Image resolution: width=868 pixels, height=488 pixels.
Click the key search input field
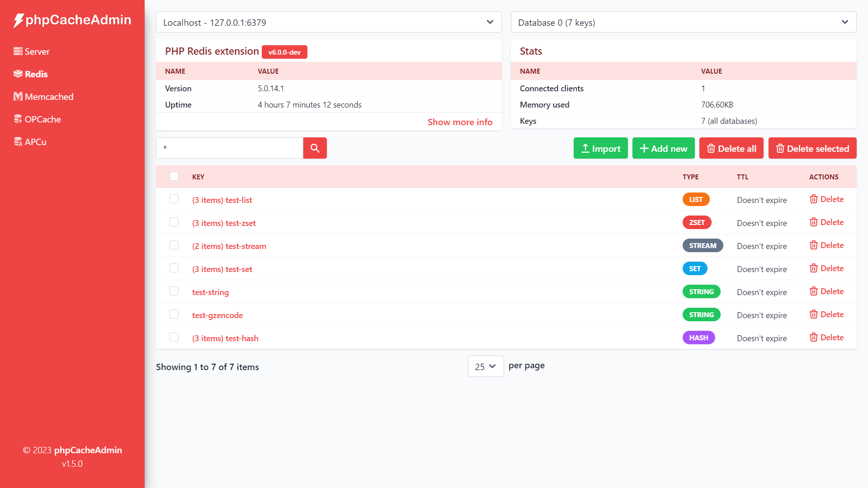click(229, 148)
